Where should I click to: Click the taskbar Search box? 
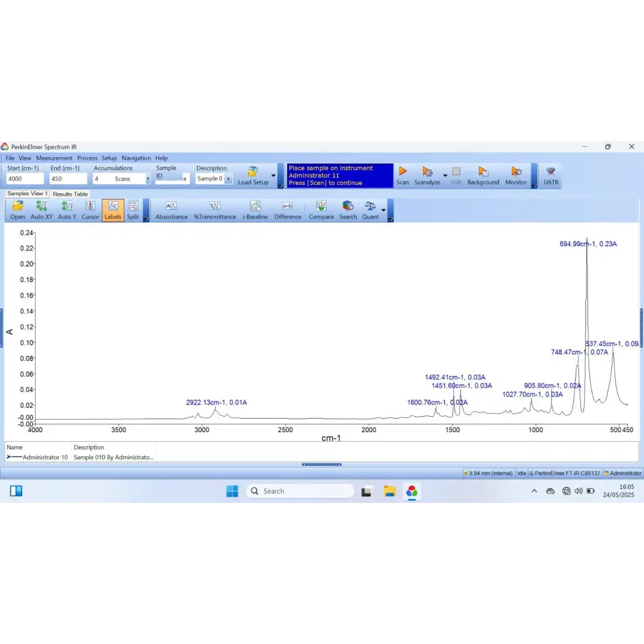[300, 491]
